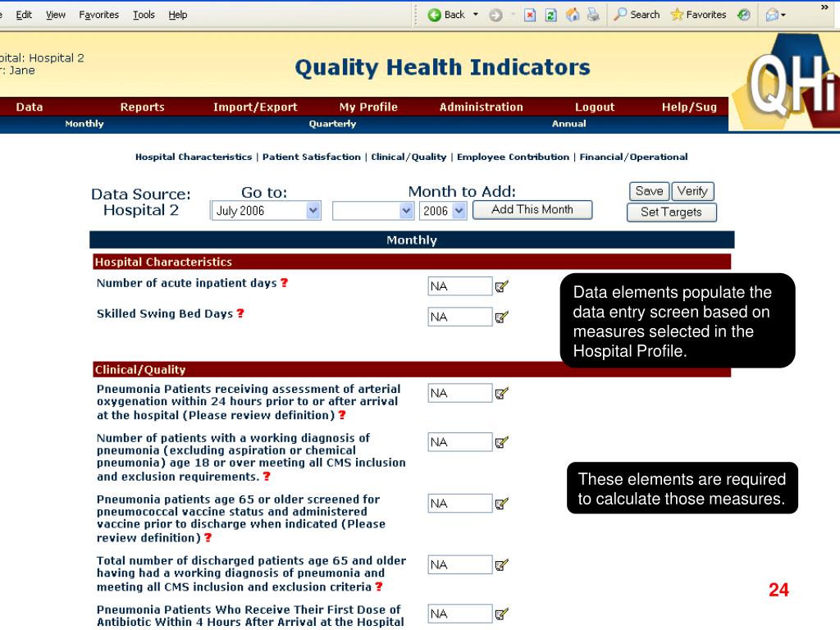Click the arterial oxygenation assessment input field
The width and height of the screenshot is (840, 630).
[x=459, y=393]
